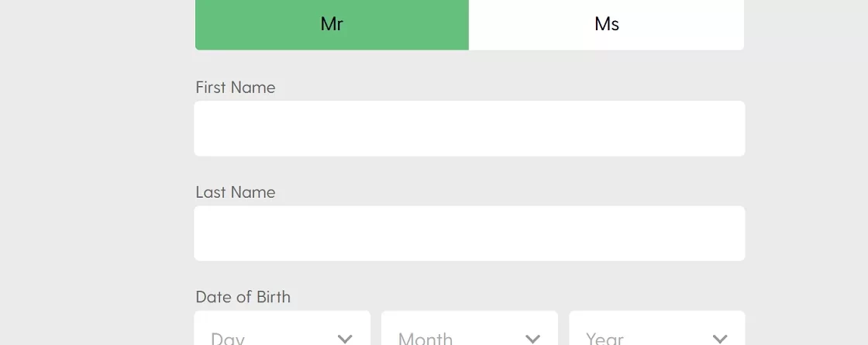
Task: Choose the Ms title option
Action: tap(607, 24)
